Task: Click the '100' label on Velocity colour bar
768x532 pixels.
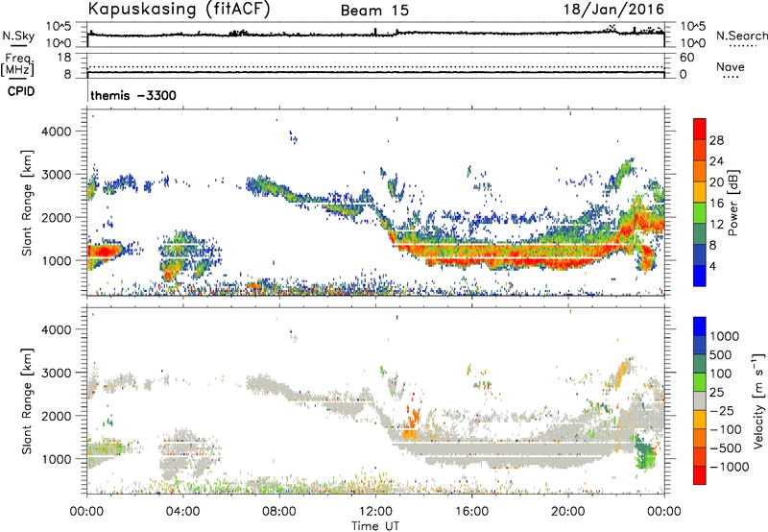Action: (x=720, y=374)
